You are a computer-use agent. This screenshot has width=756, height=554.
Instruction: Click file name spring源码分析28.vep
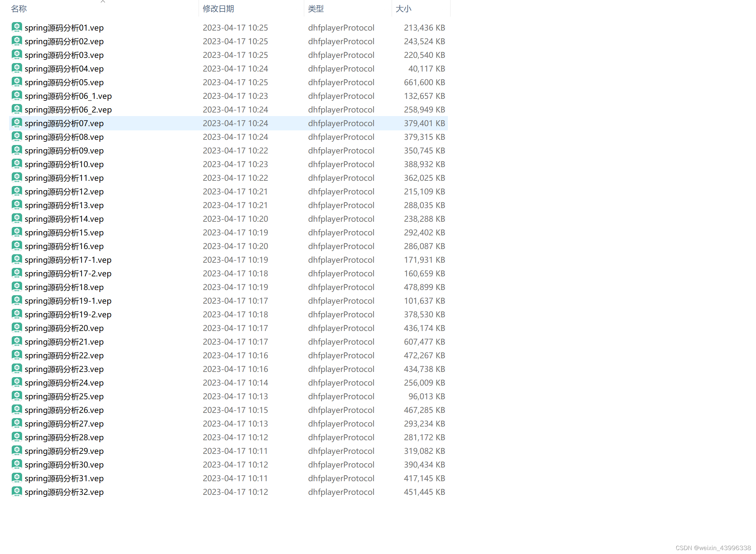(64, 438)
